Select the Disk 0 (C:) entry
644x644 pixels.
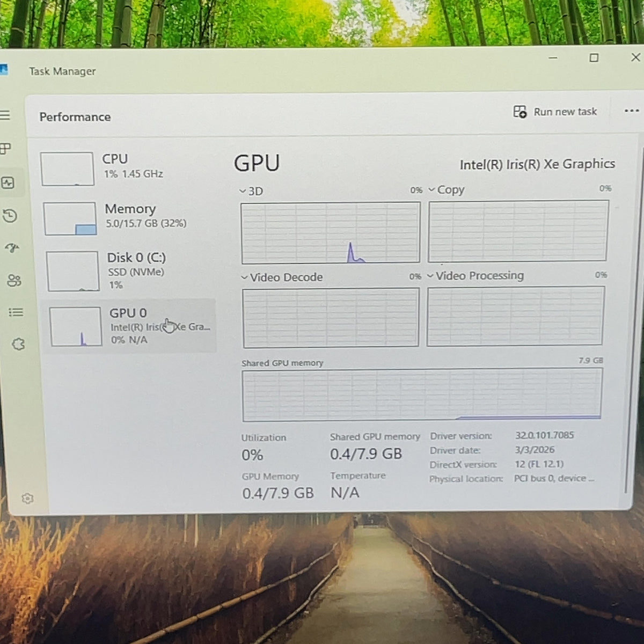coord(130,270)
